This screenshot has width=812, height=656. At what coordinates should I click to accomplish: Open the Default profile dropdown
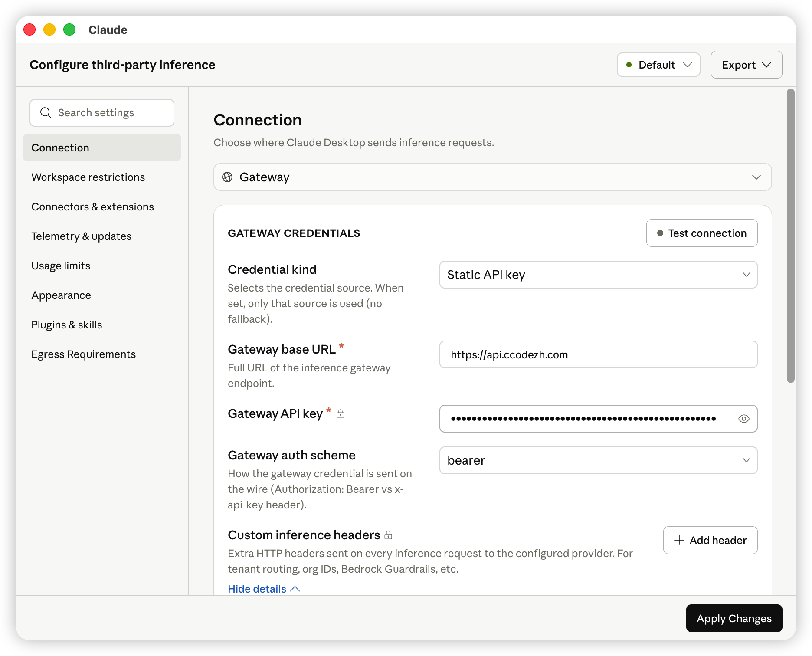click(x=658, y=65)
